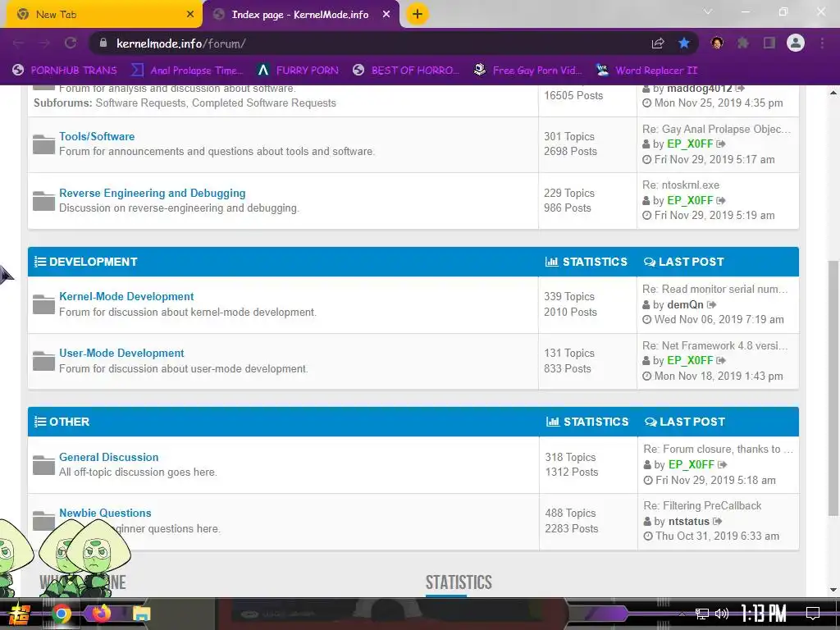
Task: Close the Index page KernelMode.info tab
Action: click(x=386, y=15)
